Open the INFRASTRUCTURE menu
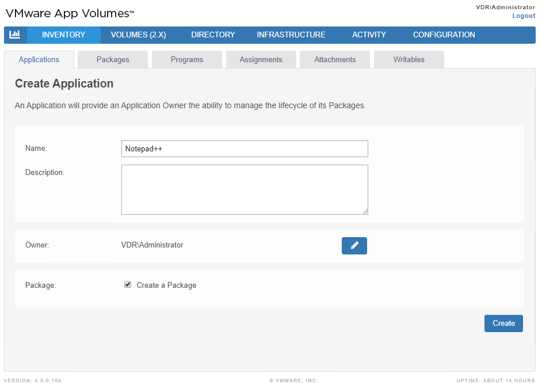This screenshot has width=542, height=392. (x=291, y=35)
